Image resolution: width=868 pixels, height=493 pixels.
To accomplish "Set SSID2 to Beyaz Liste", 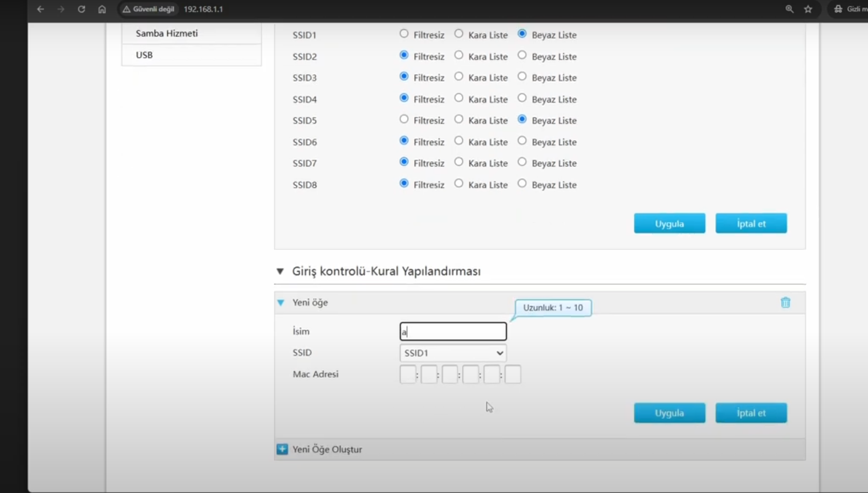I will pyautogui.click(x=522, y=55).
